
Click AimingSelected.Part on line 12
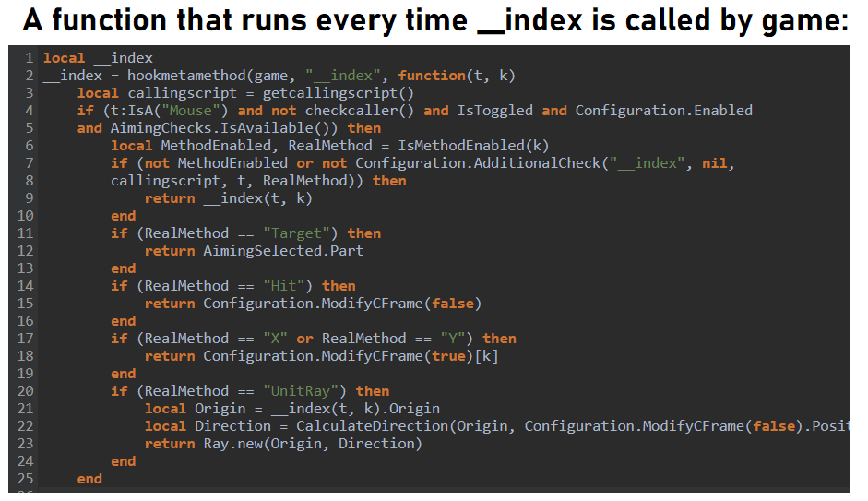(x=283, y=251)
